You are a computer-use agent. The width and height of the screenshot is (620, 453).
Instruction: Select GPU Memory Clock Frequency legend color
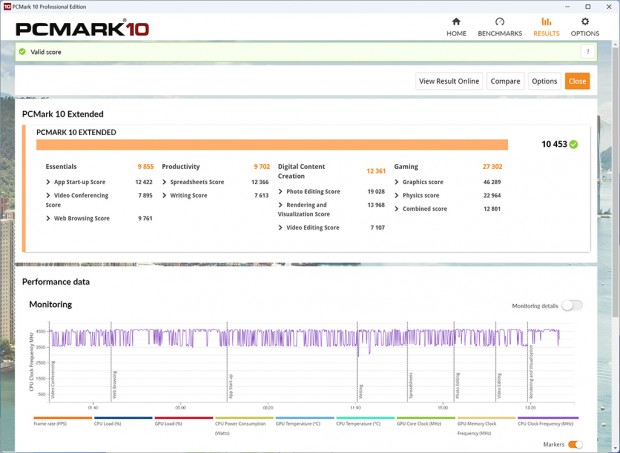486,418
